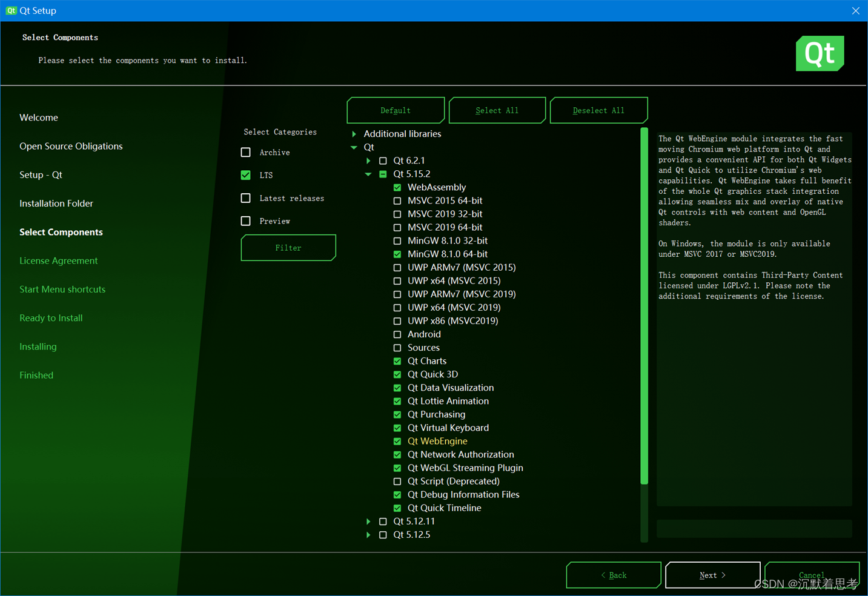The height and width of the screenshot is (596, 868).
Task: Click the Select All button
Action: (x=497, y=110)
